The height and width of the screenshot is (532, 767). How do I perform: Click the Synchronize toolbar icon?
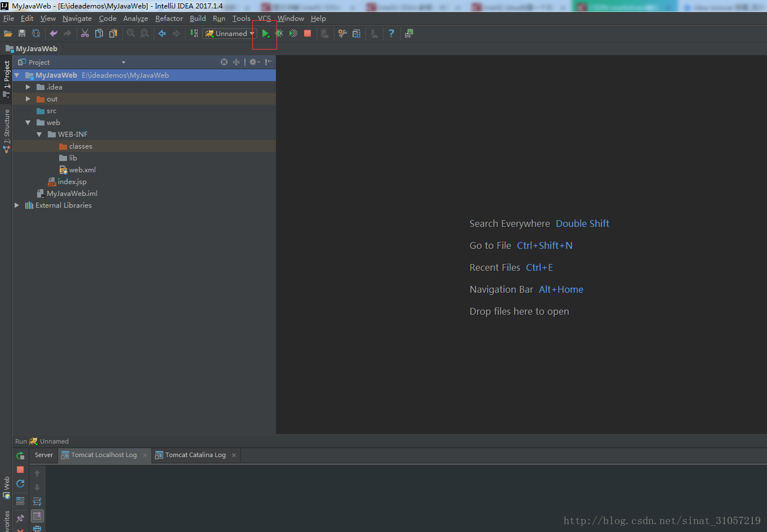pyautogui.click(x=36, y=34)
